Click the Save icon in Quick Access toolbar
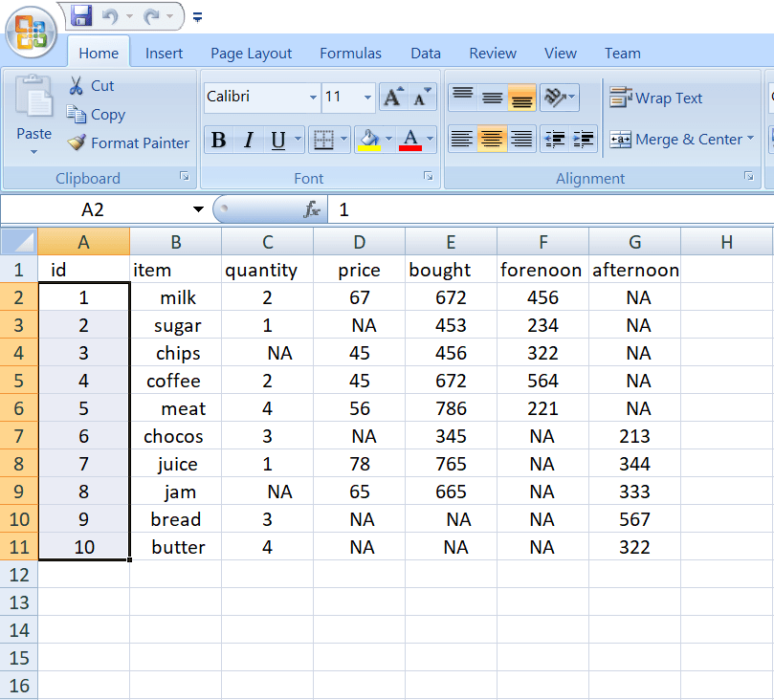 coord(79,15)
